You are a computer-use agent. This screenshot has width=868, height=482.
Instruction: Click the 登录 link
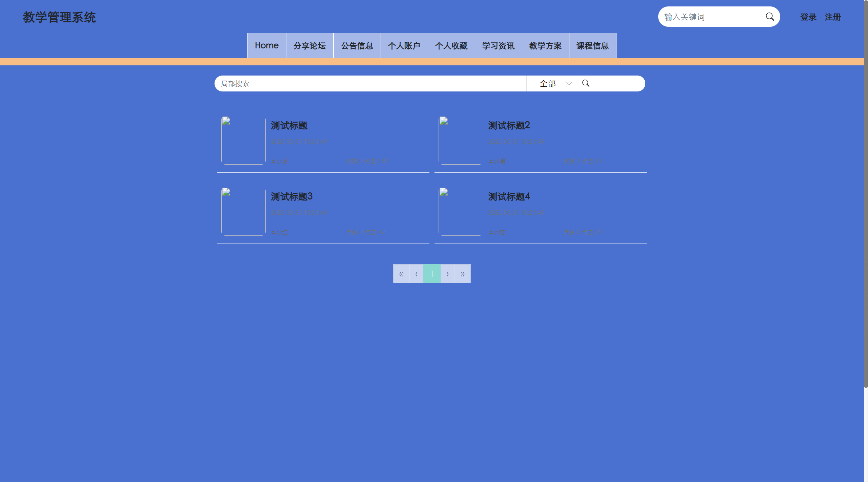pos(808,17)
